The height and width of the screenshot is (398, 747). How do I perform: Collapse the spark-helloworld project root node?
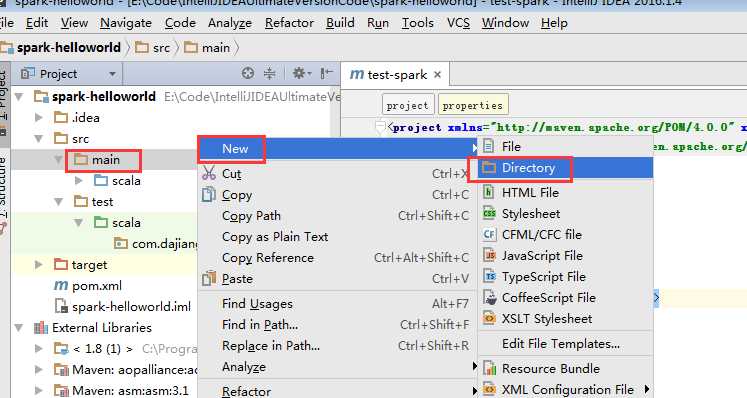(x=20, y=97)
